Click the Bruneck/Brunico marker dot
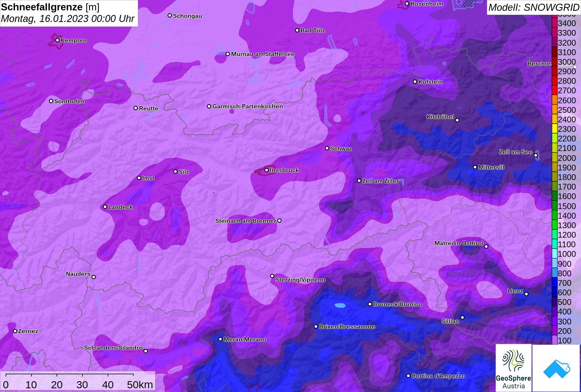The image size is (581, 392). 370,304
